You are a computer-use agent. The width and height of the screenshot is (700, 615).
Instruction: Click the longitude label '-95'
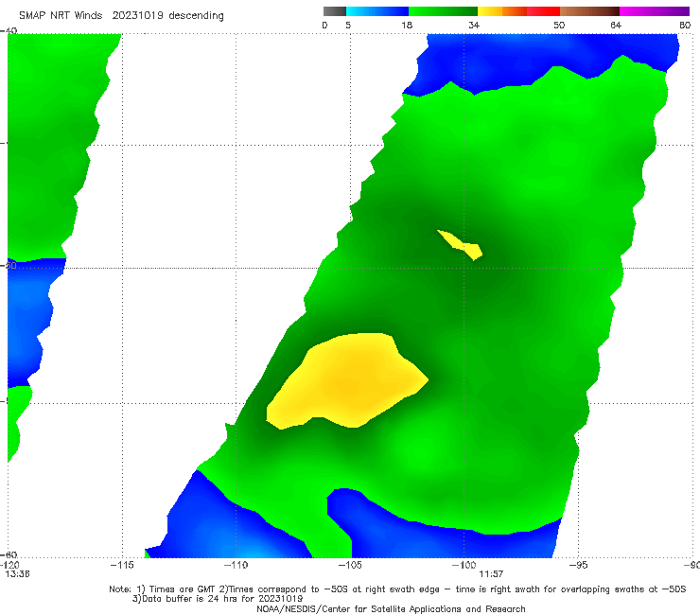pos(579,565)
